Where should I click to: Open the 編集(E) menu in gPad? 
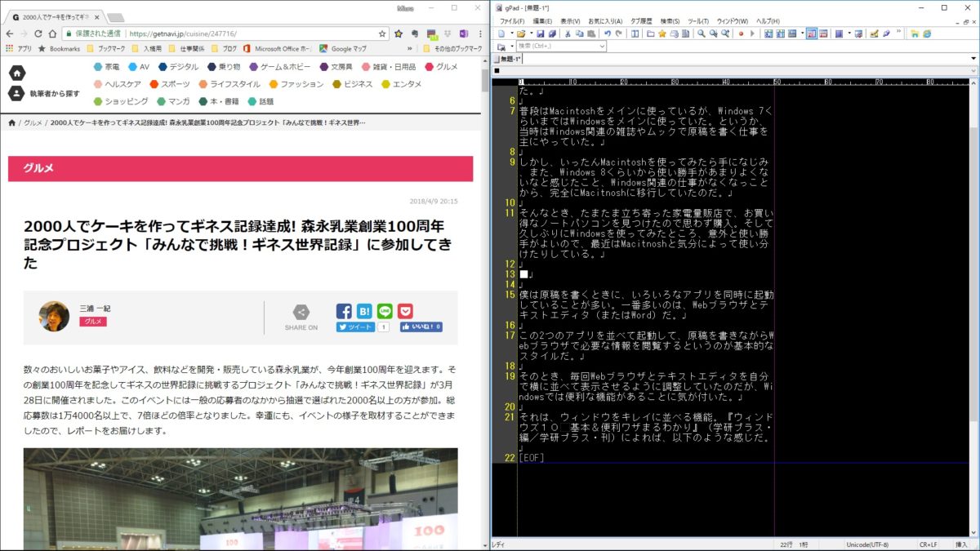542,20
